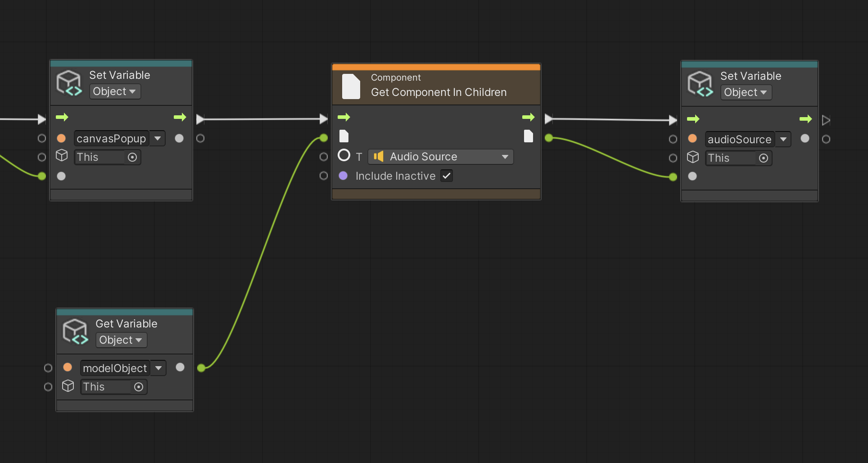Image resolution: width=868 pixels, height=463 pixels.
Task: Click object picker beside audioSource's This field
Action: 764,158
